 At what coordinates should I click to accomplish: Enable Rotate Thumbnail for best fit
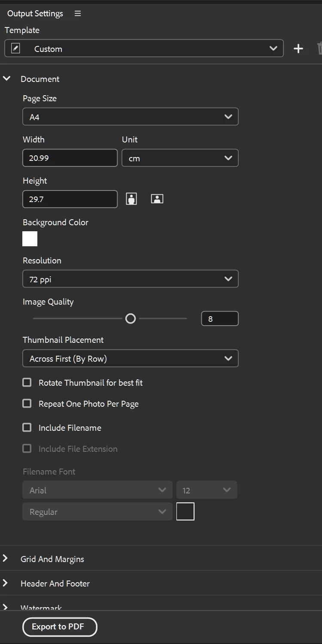[27, 382]
